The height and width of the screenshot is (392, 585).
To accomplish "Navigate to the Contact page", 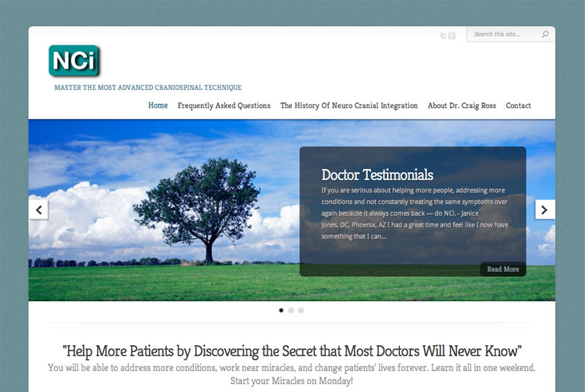I will (518, 105).
